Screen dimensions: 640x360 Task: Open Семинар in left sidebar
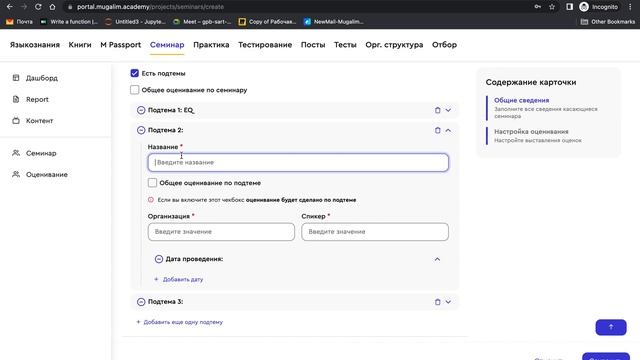click(41, 153)
